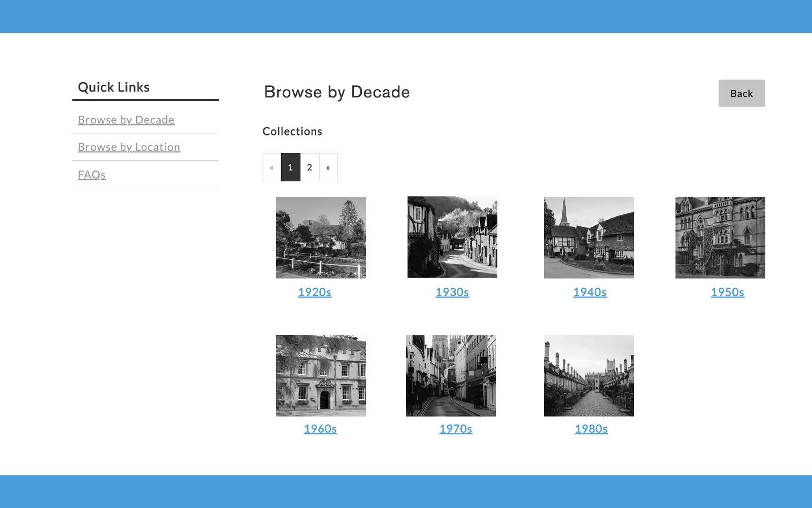The height and width of the screenshot is (508, 812).
Task: Click the 1940s church spire thumbnail
Action: [x=589, y=238]
